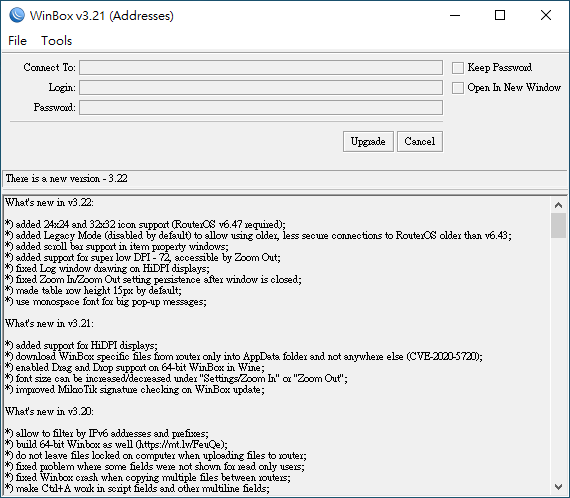The height and width of the screenshot is (498, 570).
Task: Click the line about Log window drawing on HiDPI
Action: tap(107, 269)
